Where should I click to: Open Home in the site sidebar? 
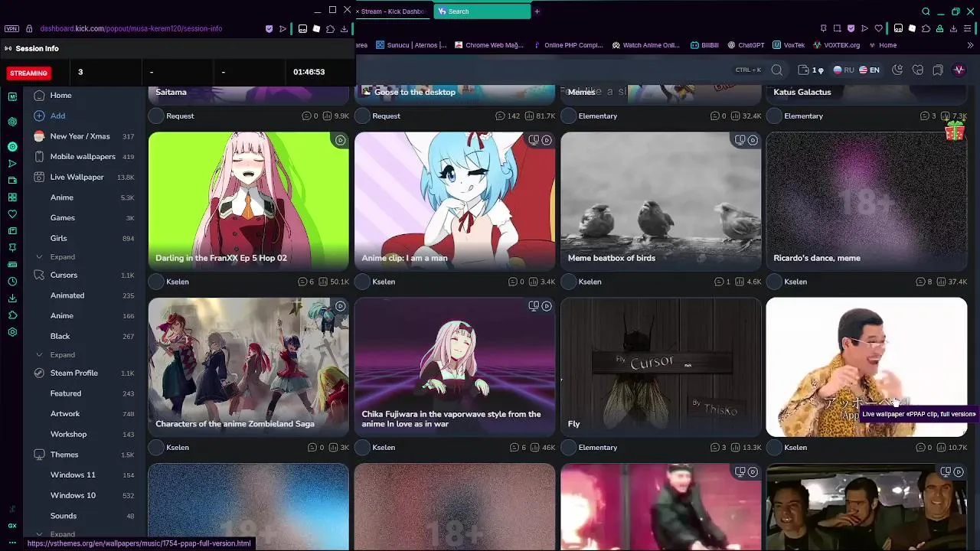[60, 96]
